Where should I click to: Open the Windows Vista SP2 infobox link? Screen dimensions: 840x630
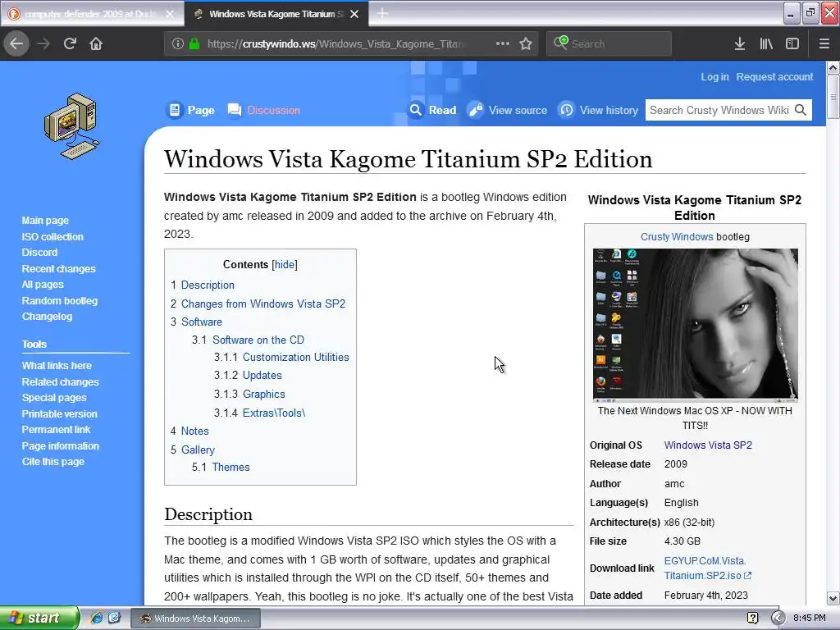point(708,445)
